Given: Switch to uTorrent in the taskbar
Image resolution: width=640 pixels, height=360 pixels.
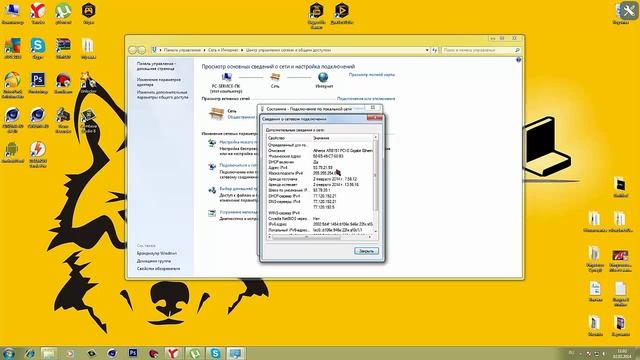Looking at the screenshot, I should (x=195, y=353).
